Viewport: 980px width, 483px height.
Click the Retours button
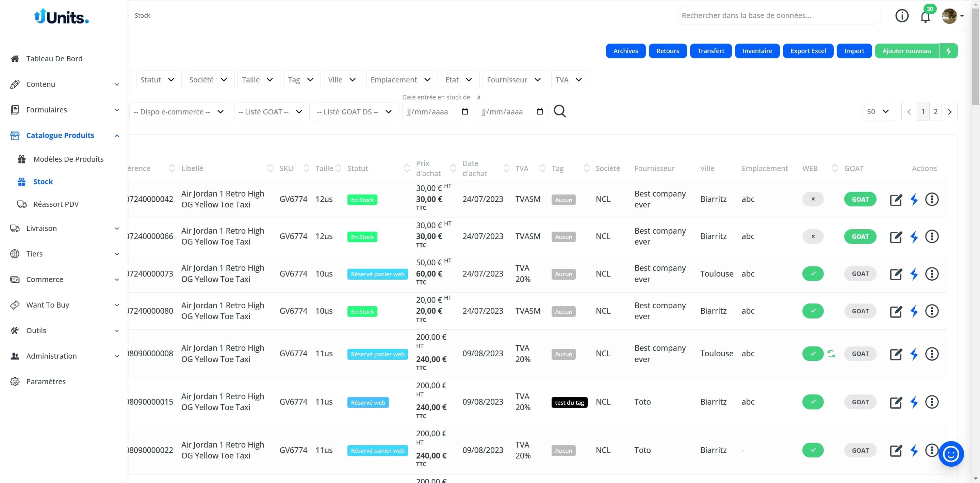click(x=667, y=51)
